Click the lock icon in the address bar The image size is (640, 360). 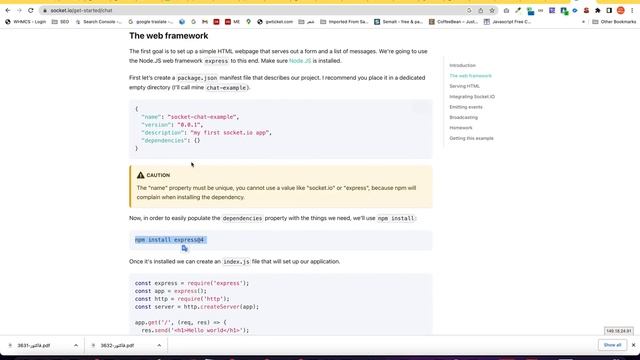(45, 10)
